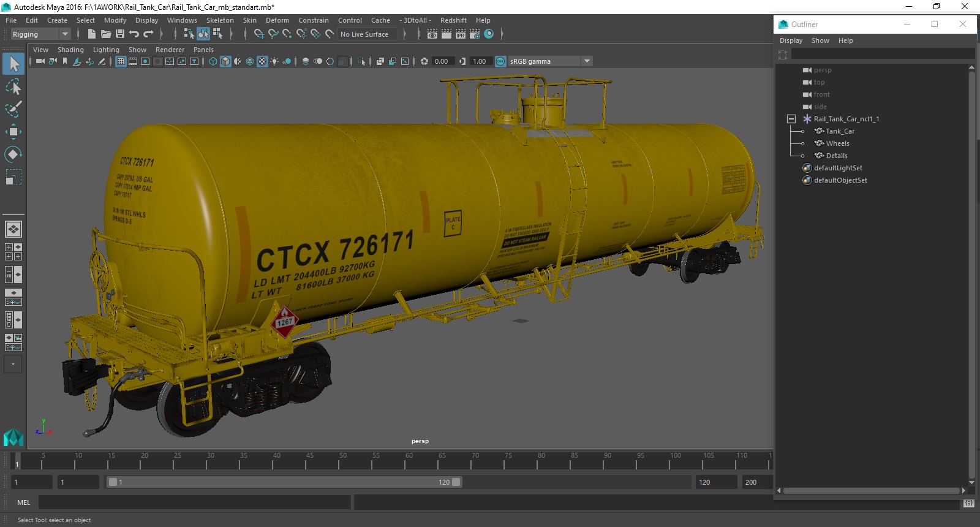Select Details node in the Outliner

(x=837, y=156)
